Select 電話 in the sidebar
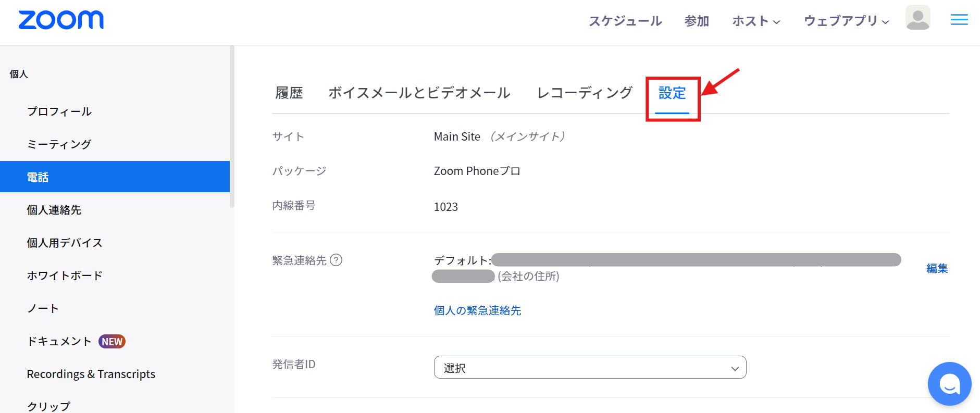The height and width of the screenshot is (413, 980). (x=115, y=177)
